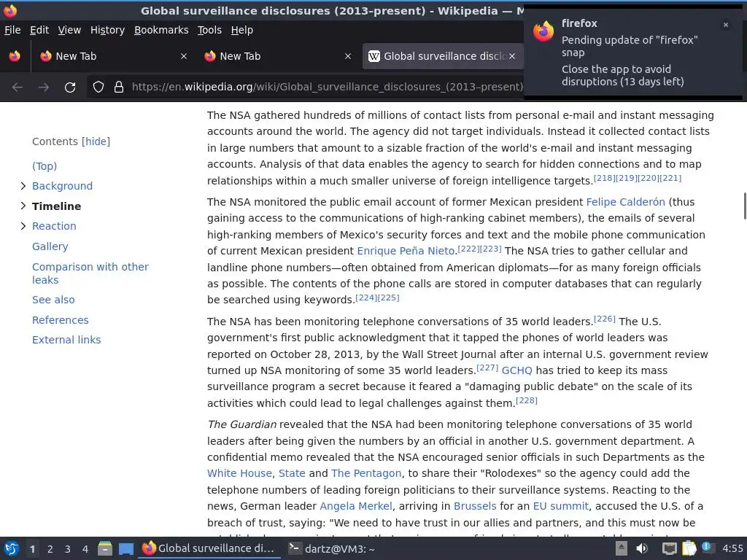Open the system start menu icon in taskbar
This screenshot has width=747, height=560.
coord(12,549)
